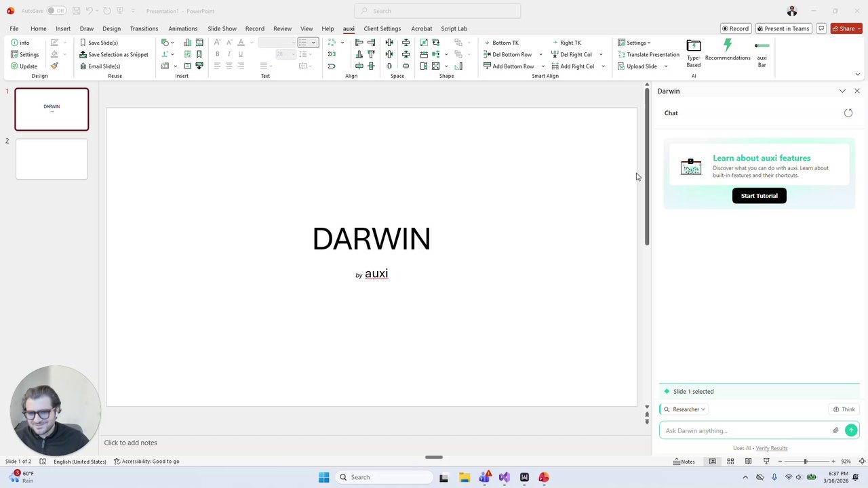Adjust the zoom slider in status bar
Image resolution: width=868 pixels, height=488 pixels.
(806, 462)
